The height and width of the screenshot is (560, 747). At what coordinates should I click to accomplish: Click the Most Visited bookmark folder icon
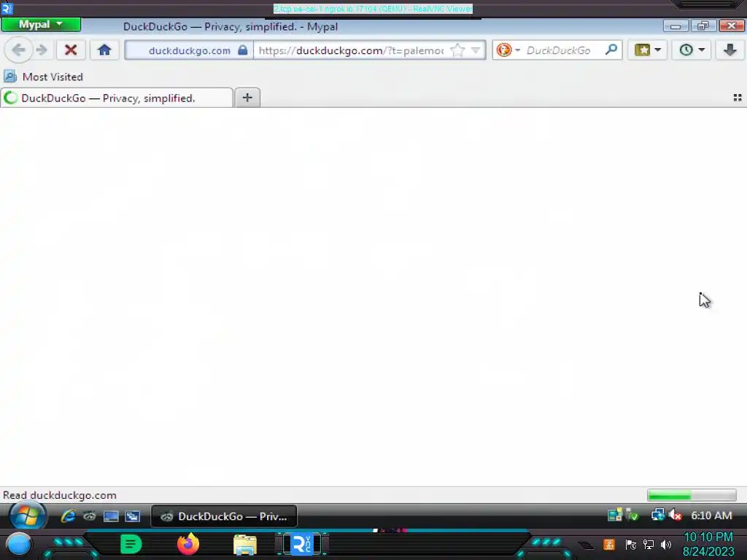tap(10, 76)
